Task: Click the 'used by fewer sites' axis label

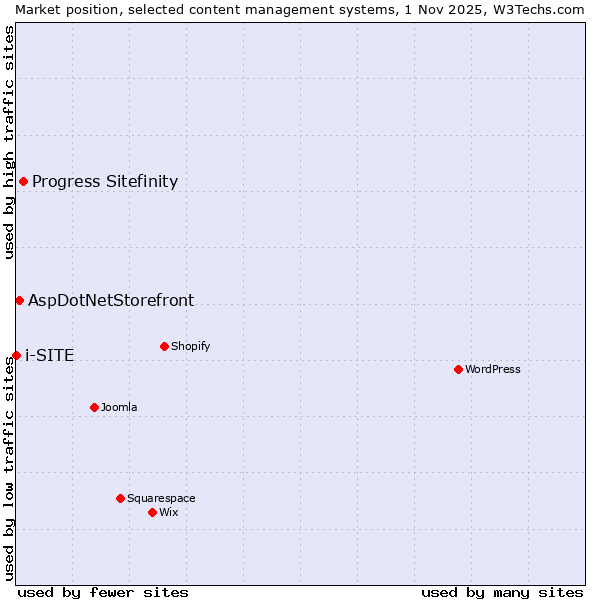Action: pos(103,592)
